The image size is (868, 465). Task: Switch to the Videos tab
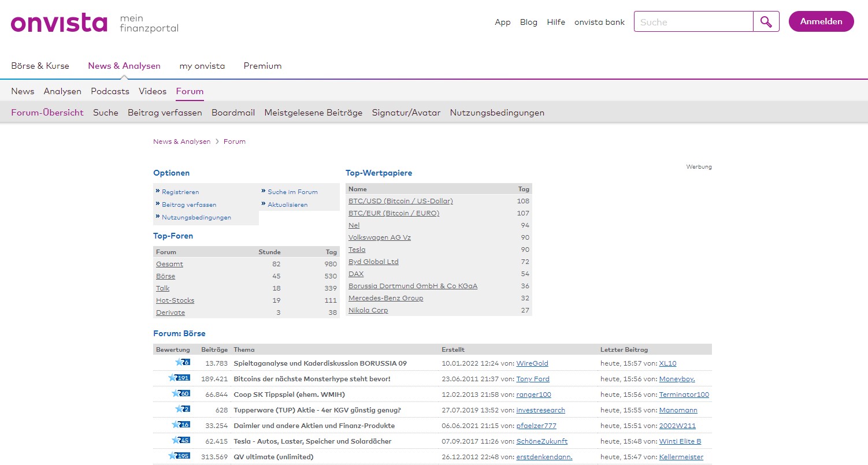pos(153,91)
